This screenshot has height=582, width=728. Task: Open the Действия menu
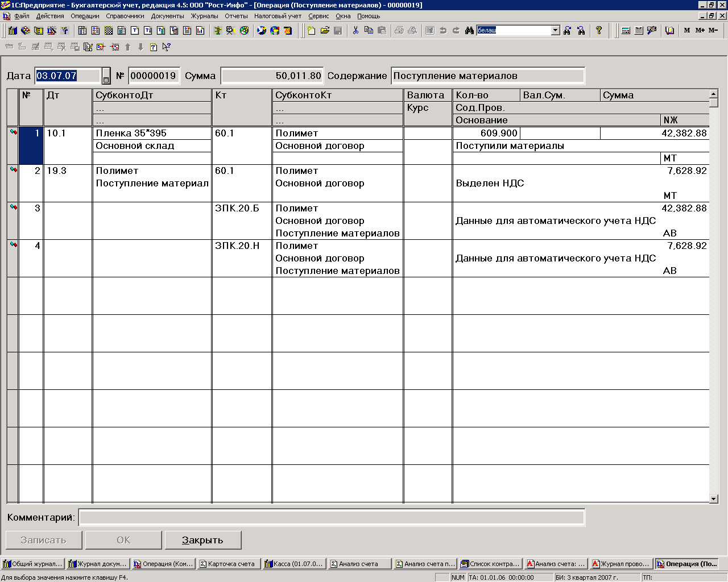pos(50,16)
